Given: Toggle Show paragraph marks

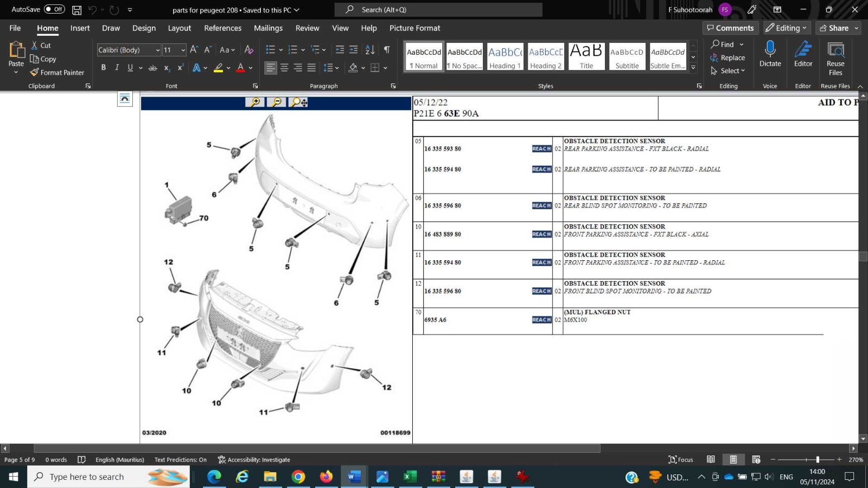Looking at the screenshot, I should 387,50.
